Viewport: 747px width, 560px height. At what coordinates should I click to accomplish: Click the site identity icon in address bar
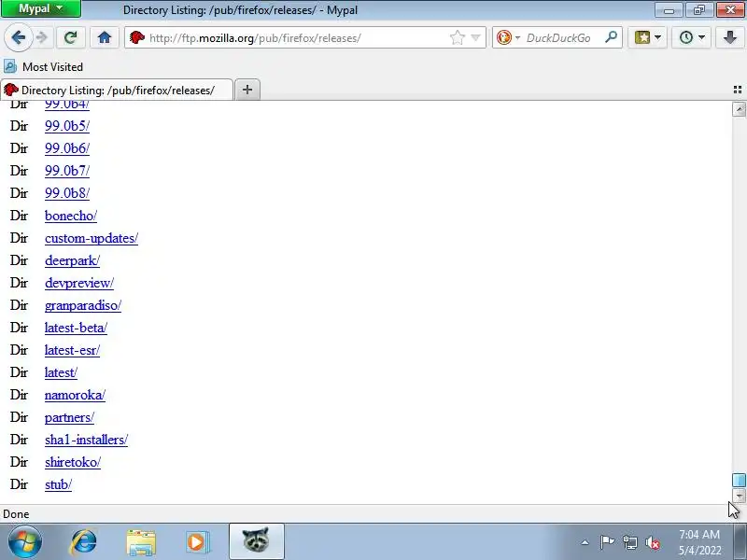click(137, 37)
